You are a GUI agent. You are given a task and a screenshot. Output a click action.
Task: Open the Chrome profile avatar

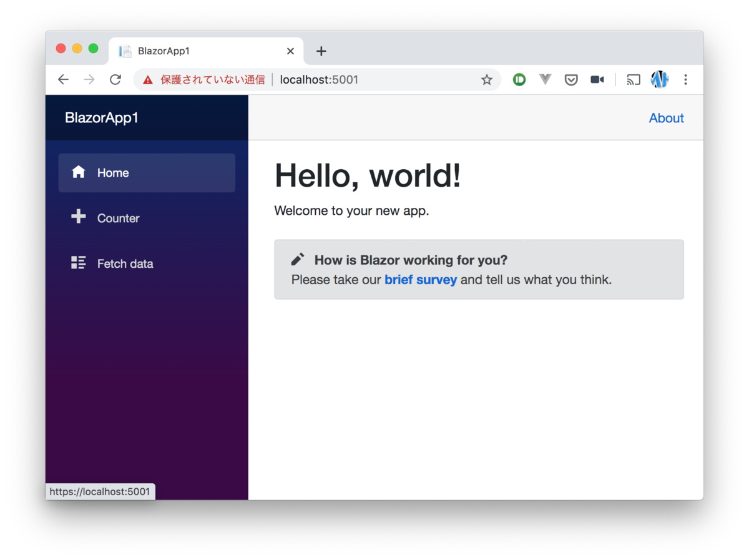coord(660,79)
